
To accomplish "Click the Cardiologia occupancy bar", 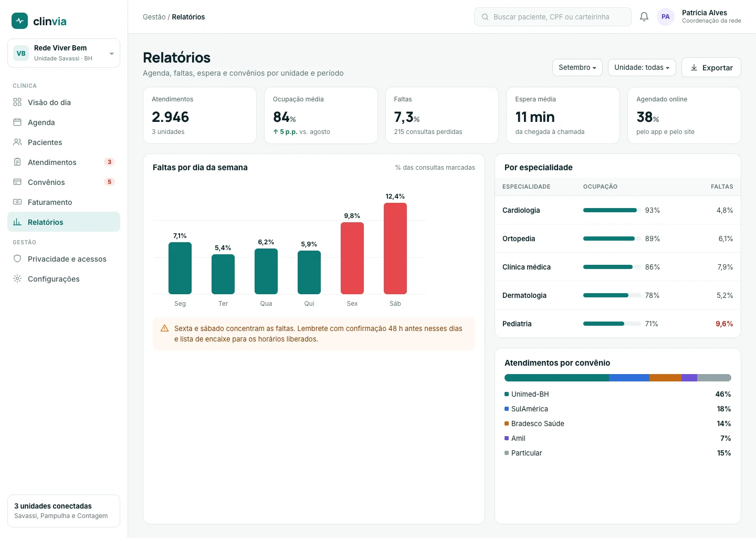I will (x=612, y=210).
